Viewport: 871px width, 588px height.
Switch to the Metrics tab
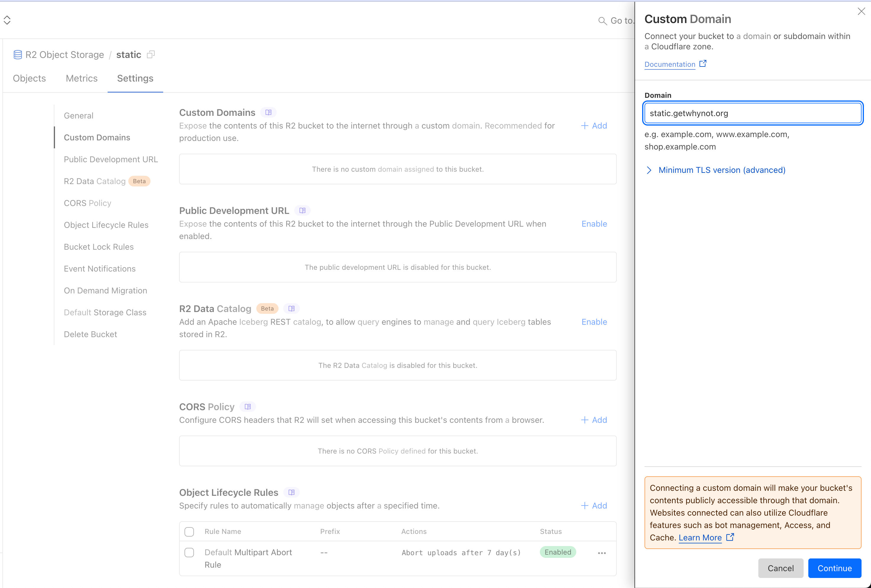pos(81,78)
